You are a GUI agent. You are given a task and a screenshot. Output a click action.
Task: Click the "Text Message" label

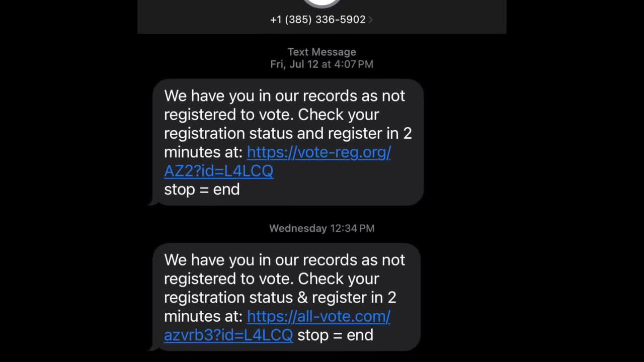coord(321,52)
